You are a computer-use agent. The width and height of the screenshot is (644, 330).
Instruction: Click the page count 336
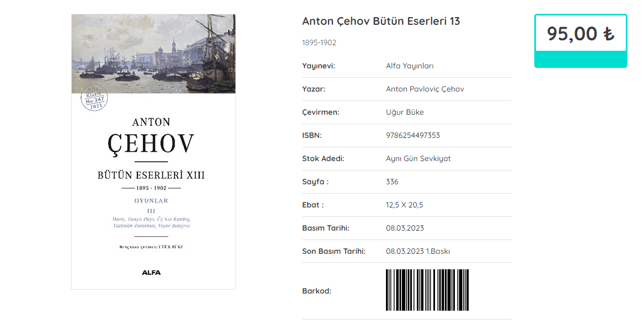tap(392, 182)
